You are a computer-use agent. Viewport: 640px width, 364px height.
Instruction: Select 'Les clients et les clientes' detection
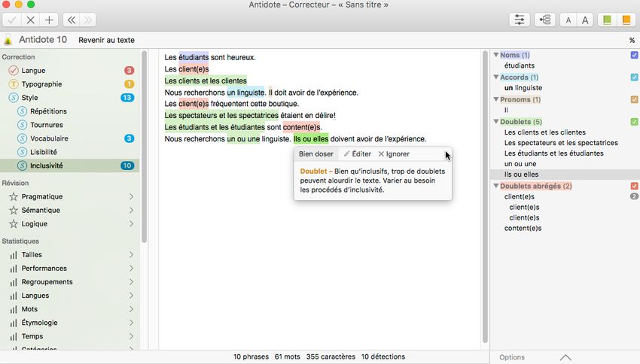pos(545,132)
